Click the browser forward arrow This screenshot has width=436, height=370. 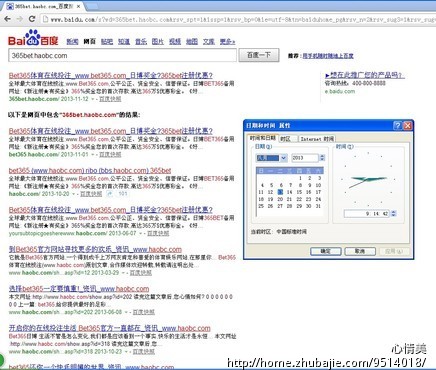(20, 19)
